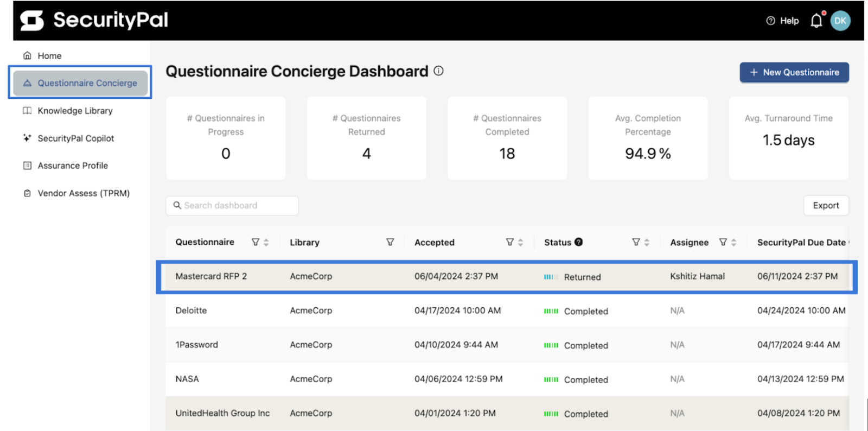This screenshot has height=431, width=868.
Task: Open SecurityPal Copilot in sidebar
Action: click(68, 138)
